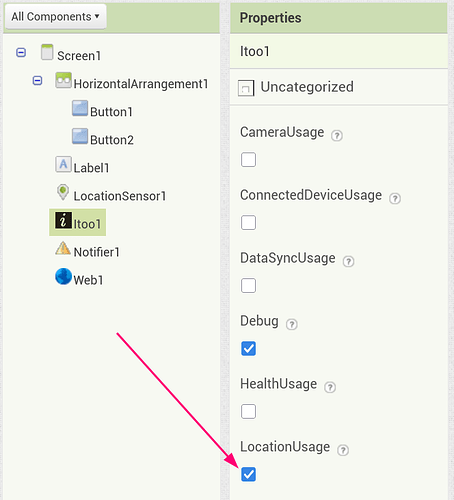
Task: Click the HorizontalArrangement1 icon
Action: (x=63, y=80)
